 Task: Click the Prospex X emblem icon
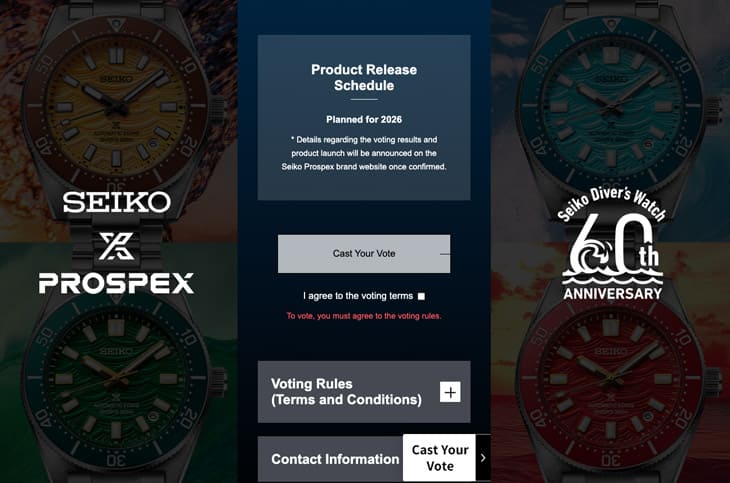117,246
